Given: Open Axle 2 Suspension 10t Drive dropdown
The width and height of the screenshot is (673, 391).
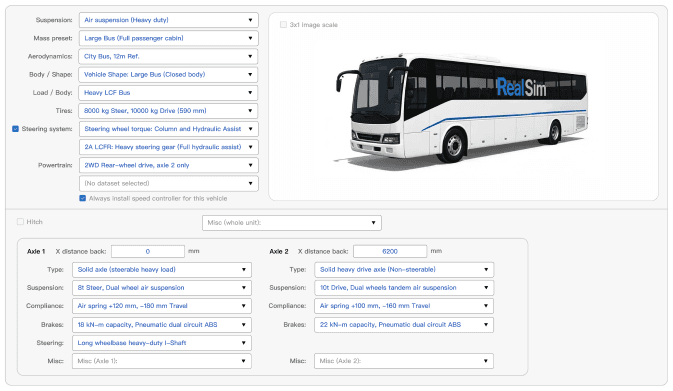Looking at the screenshot, I should coord(404,288).
